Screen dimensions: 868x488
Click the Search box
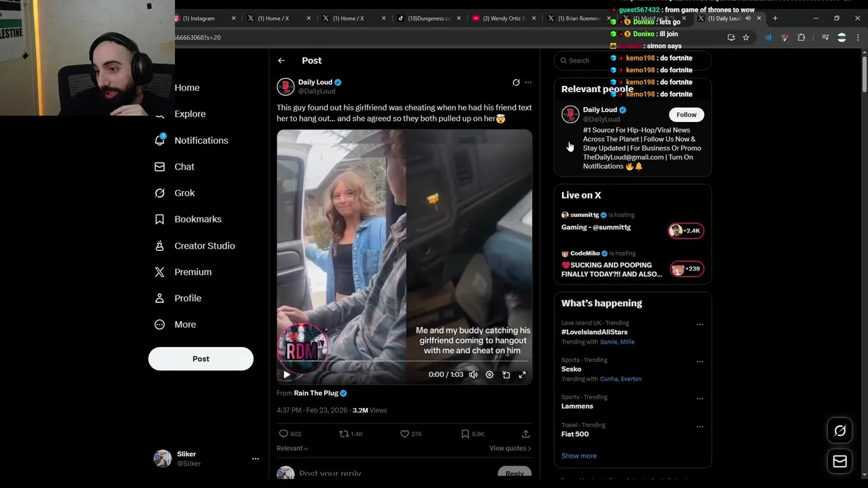tap(633, 60)
